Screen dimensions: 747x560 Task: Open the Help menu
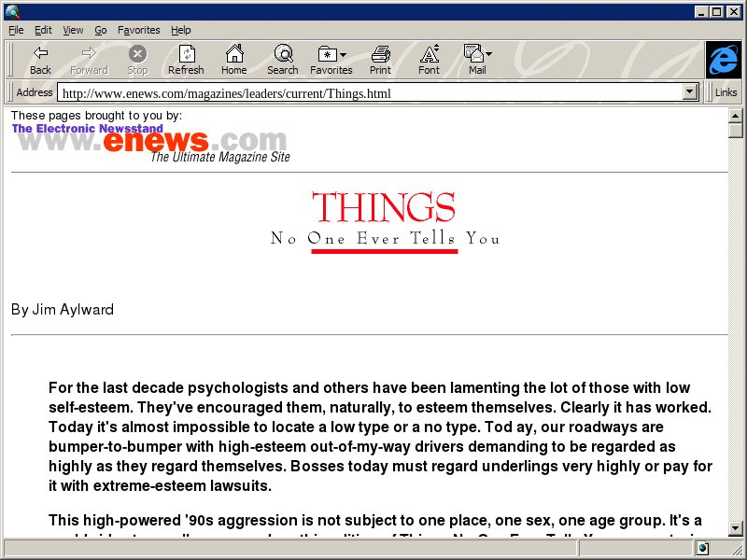click(x=180, y=30)
